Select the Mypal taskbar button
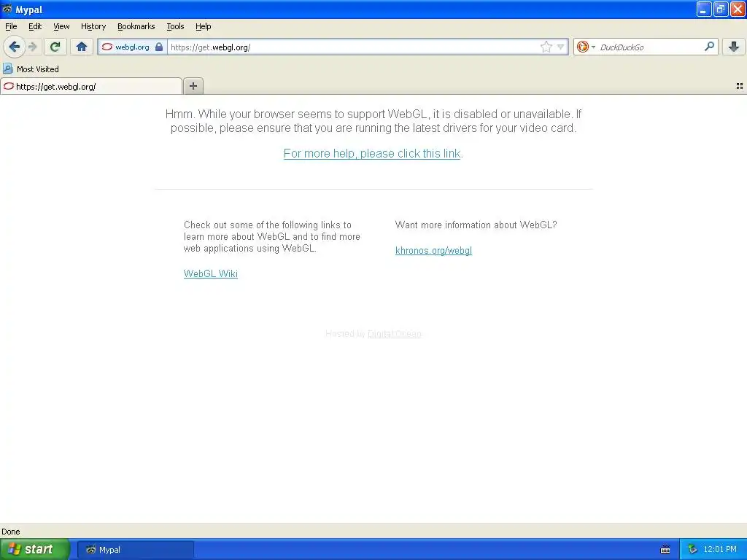The image size is (747, 560). pyautogui.click(x=135, y=550)
